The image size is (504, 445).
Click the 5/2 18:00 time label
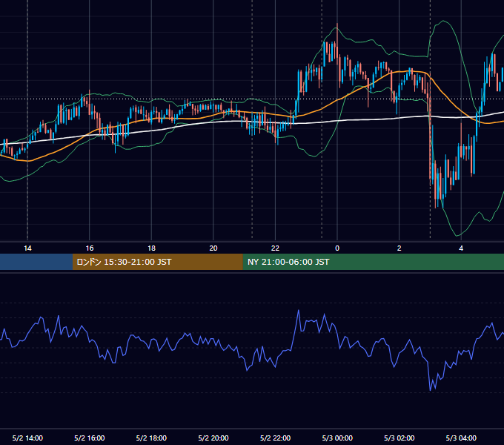151,438
